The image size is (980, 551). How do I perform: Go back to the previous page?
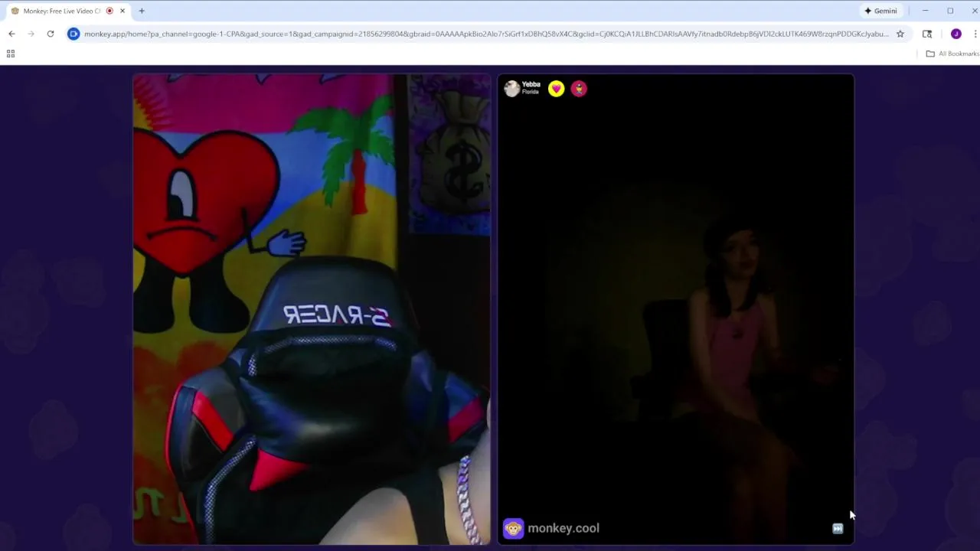tap(11, 34)
